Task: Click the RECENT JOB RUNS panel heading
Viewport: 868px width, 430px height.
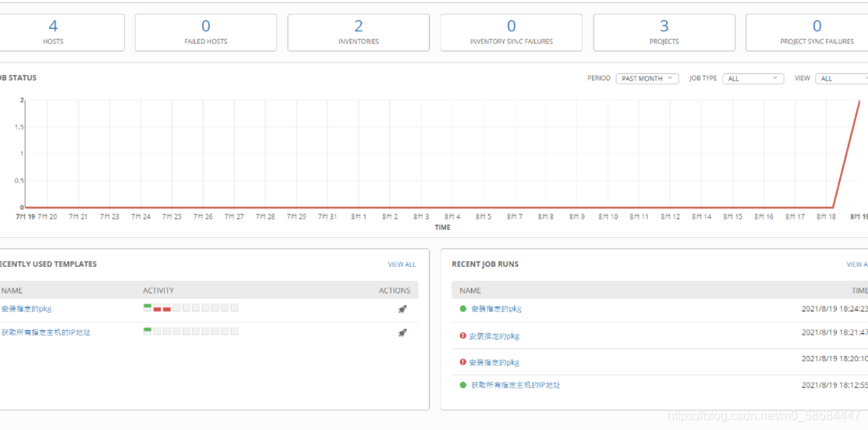Action: tap(485, 265)
